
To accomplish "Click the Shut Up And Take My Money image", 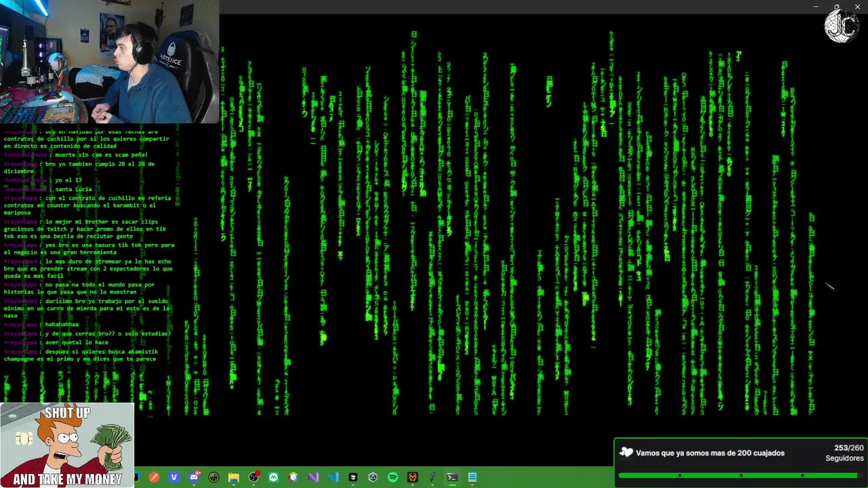I will [67, 445].
